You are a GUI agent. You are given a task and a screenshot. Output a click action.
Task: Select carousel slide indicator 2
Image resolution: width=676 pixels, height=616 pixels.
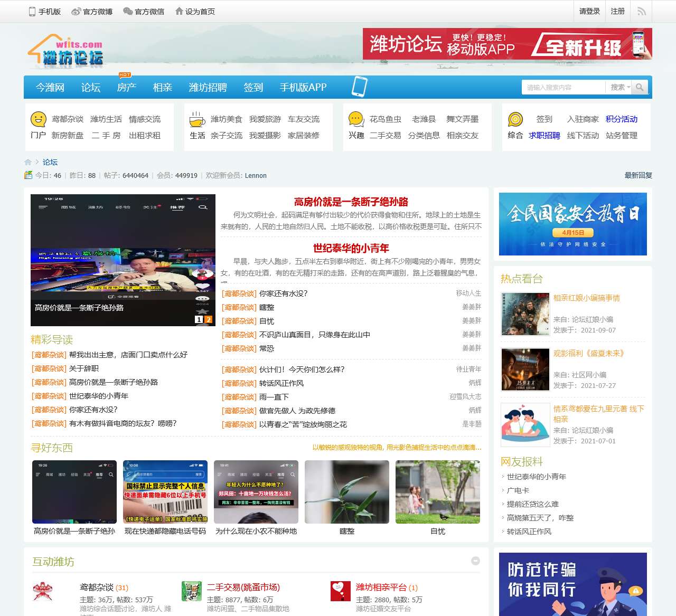pos(208,319)
